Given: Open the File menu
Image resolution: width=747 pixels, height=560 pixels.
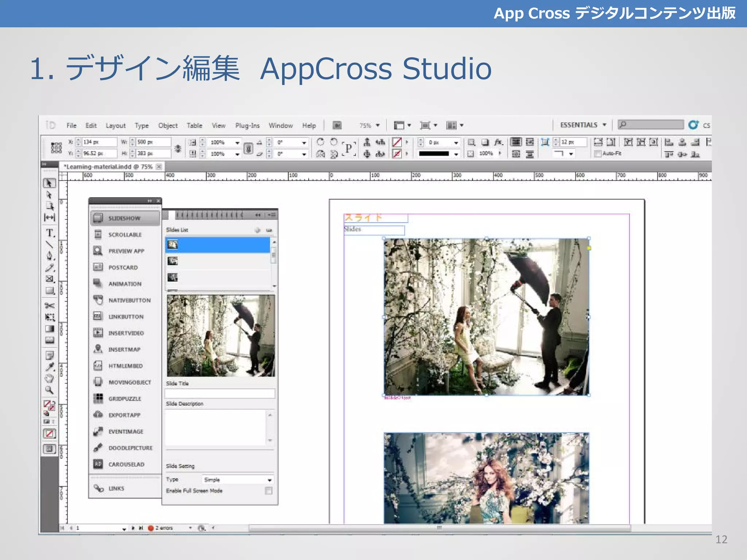Looking at the screenshot, I should (71, 125).
